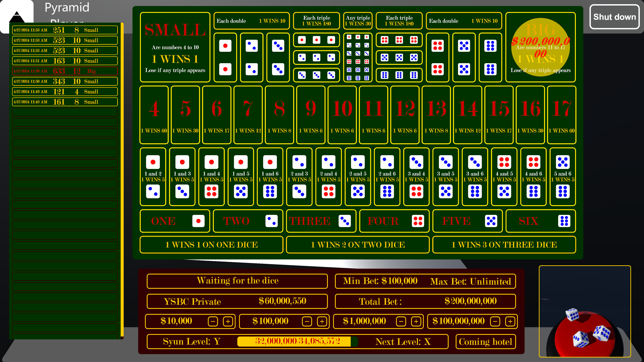This screenshot has height=362, width=644.
Task: Select the $100,000,000 chip
Action: click(x=459, y=321)
